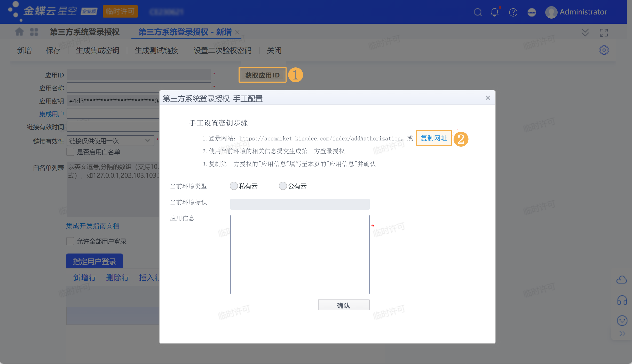Click the 复制网址 link
632x364 pixels.
pos(434,138)
